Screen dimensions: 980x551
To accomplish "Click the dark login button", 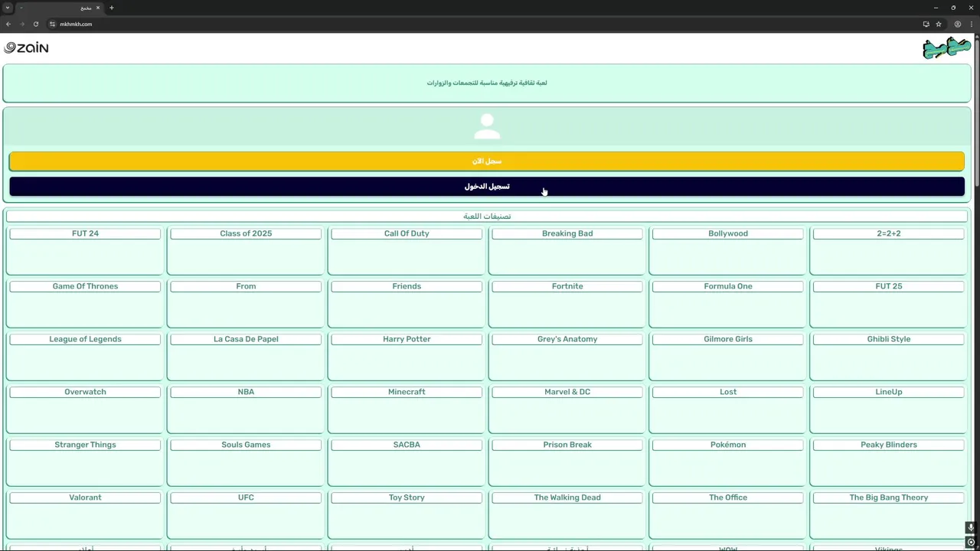I will pos(487,187).
